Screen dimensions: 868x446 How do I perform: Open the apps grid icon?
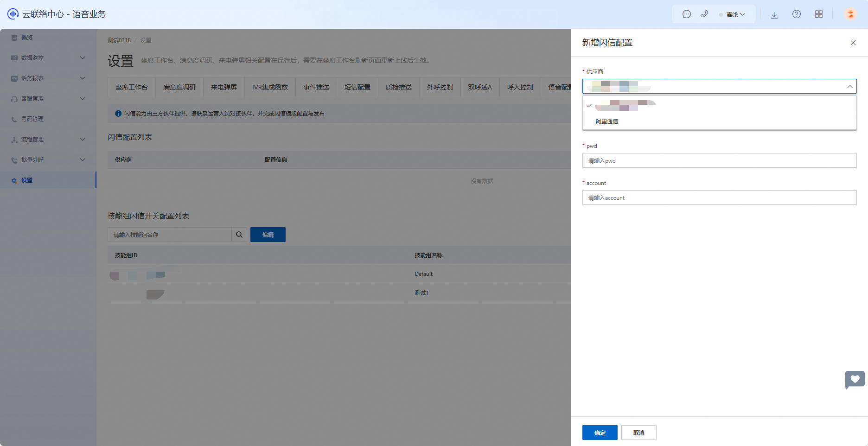819,14
